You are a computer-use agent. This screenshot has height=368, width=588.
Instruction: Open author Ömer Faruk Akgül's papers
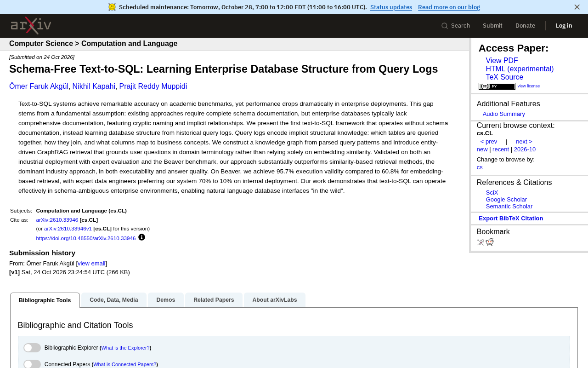coord(39,86)
